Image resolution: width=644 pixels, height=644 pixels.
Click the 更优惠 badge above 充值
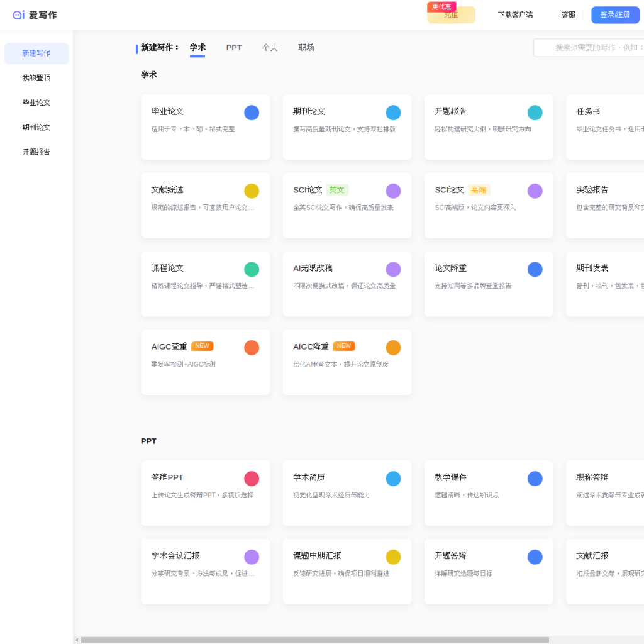441,7
